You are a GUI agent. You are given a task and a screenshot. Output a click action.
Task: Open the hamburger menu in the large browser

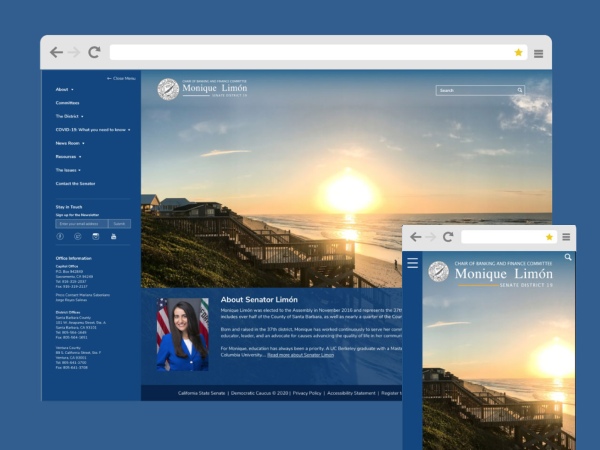point(538,54)
